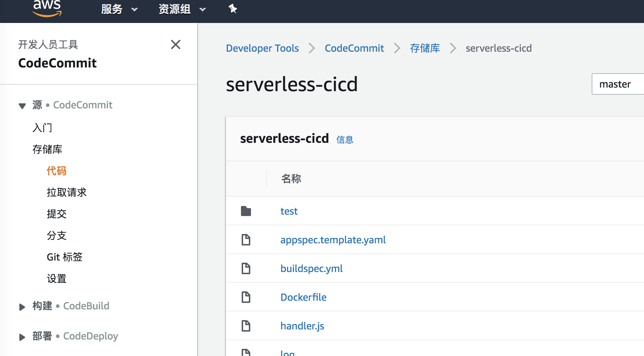Open 提交 commits in sidebar
The height and width of the screenshot is (356, 644).
click(57, 214)
